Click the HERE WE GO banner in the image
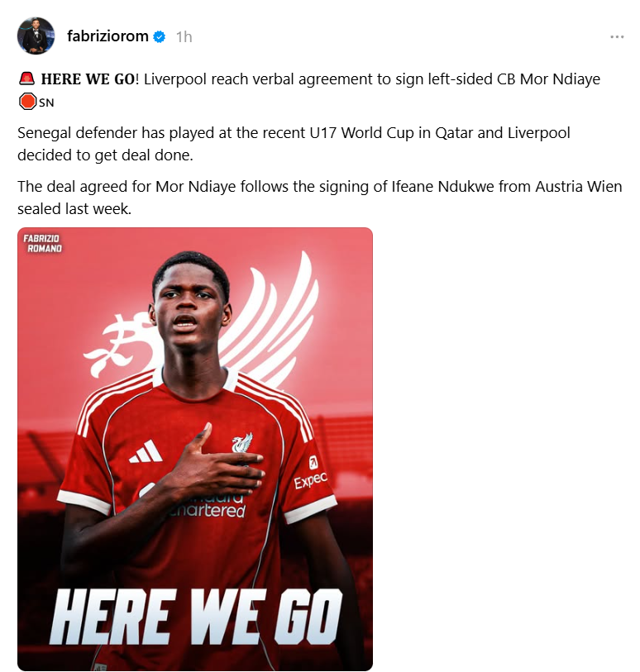This screenshot has height=672, width=640. click(x=195, y=617)
